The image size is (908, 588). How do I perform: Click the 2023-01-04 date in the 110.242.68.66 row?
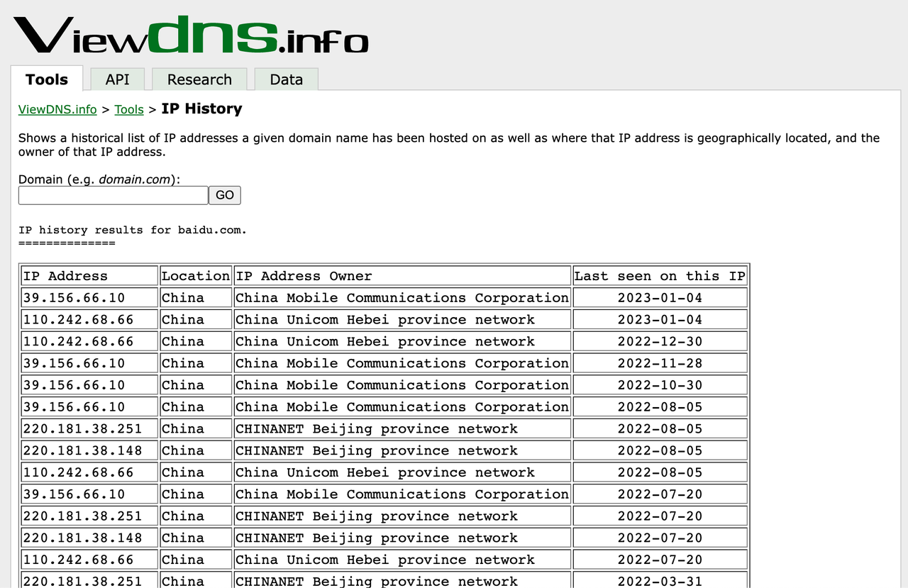(x=660, y=320)
